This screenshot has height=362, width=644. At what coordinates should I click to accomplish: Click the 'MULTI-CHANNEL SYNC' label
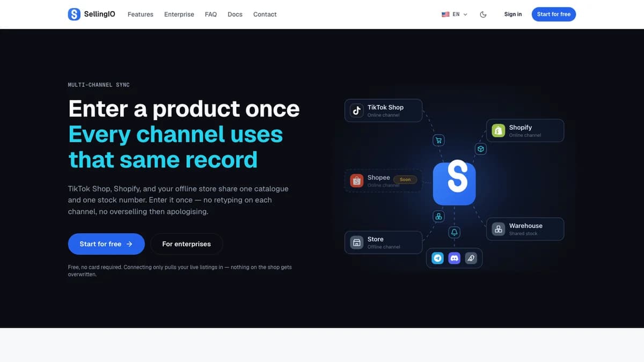pyautogui.click(x=99, y=85)
